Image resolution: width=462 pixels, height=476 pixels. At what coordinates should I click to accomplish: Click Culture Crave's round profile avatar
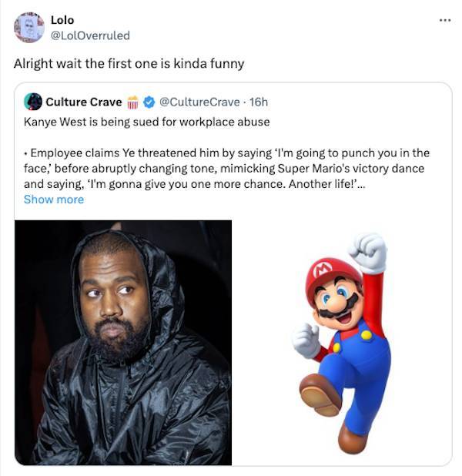click(x=33, y=102)
